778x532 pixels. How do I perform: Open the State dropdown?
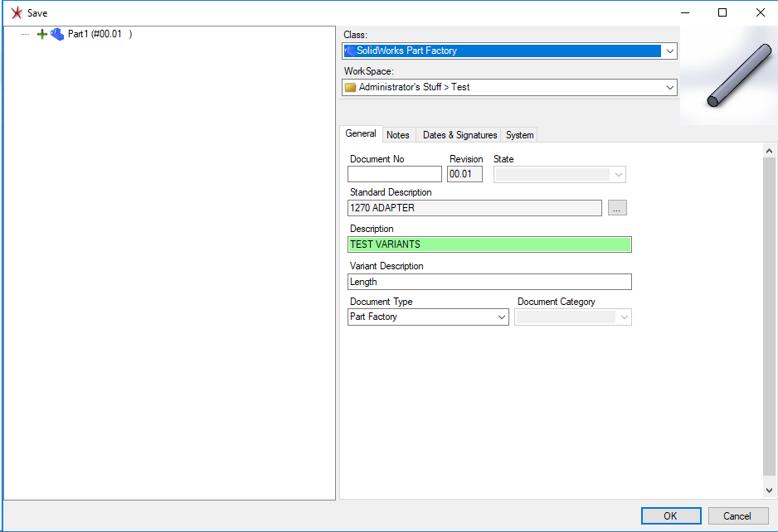pyautogui.click(x=618, y=175)
